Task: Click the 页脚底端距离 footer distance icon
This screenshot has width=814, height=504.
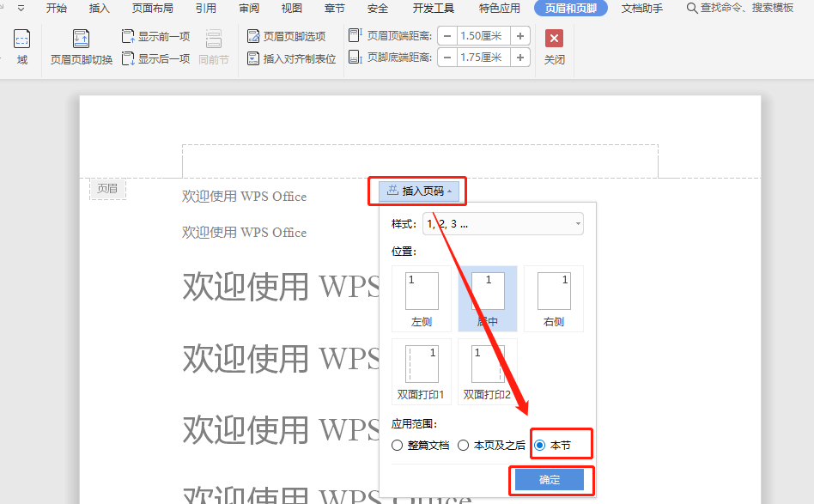Action: (355, 57)
